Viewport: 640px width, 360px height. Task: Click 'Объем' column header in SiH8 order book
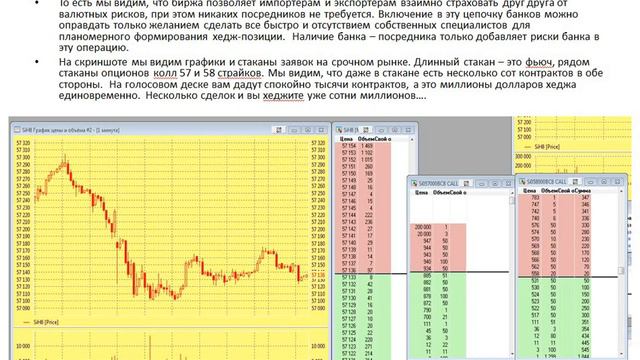coord(366,139)
